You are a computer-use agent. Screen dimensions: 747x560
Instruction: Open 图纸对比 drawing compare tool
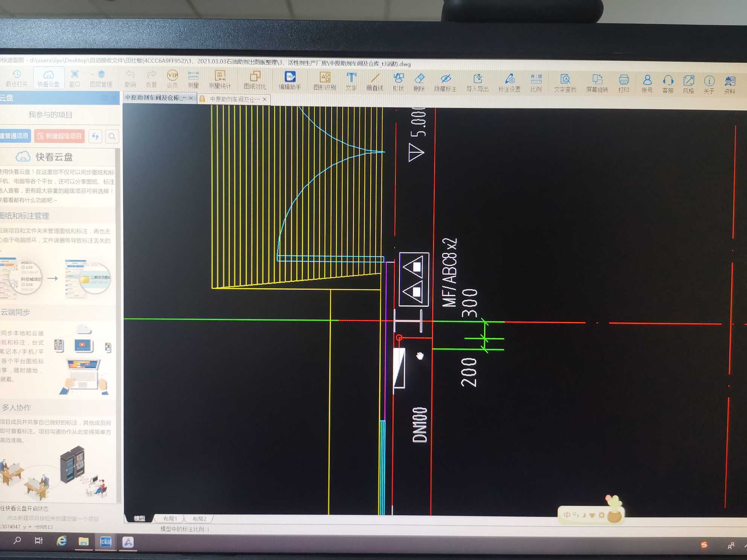pyautogui.click(x=255, y=81)
